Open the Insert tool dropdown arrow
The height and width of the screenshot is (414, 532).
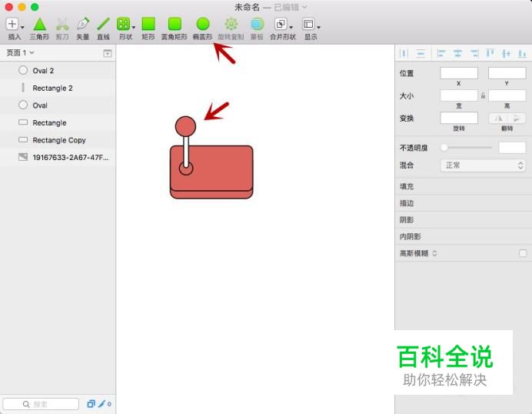22,27
